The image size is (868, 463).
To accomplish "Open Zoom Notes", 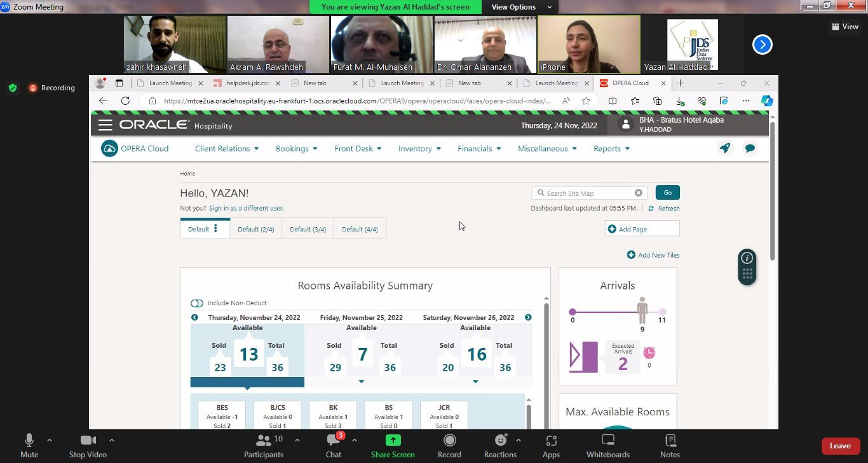I will 670,446.
